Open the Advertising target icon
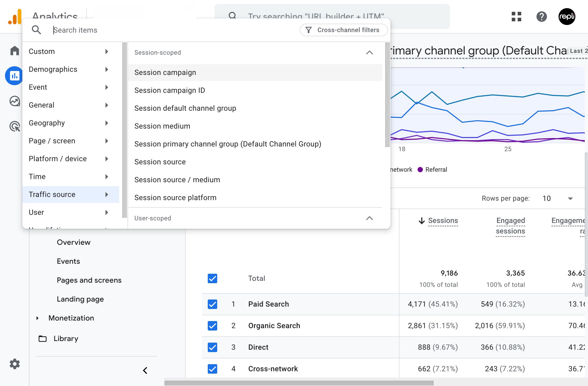Screen dimensions: 588x386 [15, 126]
